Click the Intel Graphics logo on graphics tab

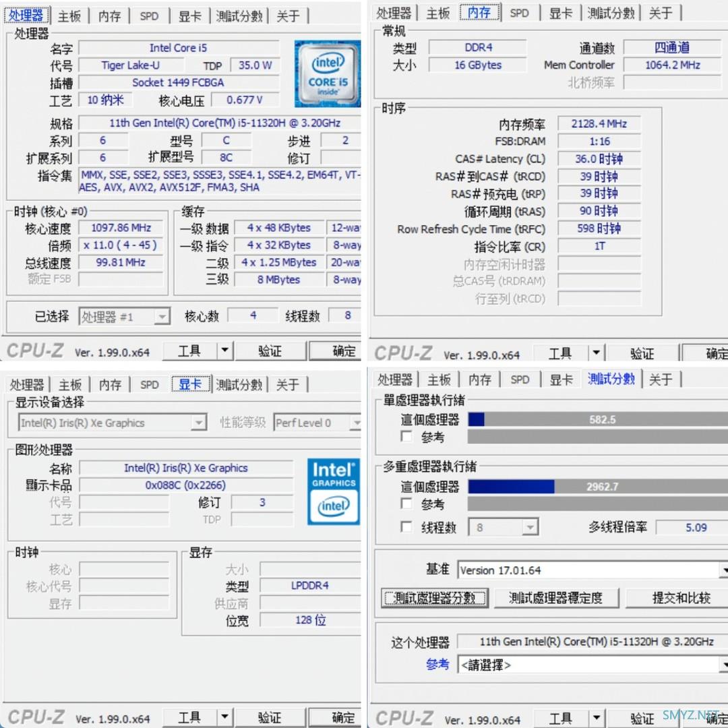point(332,491)
